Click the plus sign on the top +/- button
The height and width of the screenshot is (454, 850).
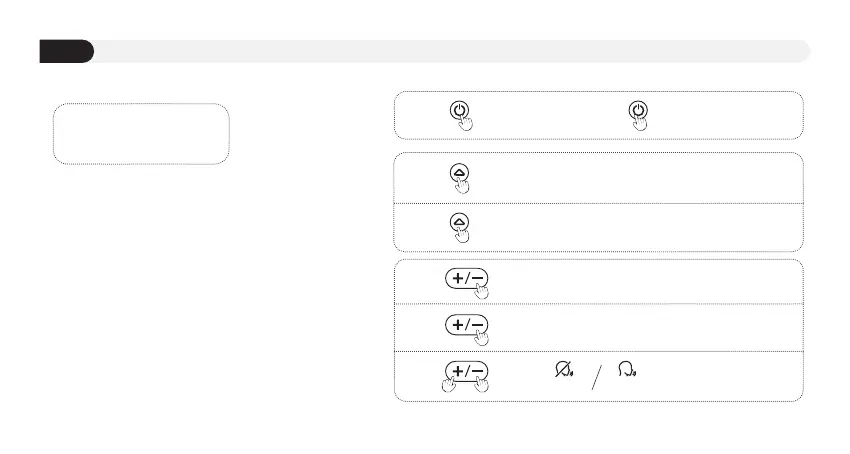(x=457, y=276)
